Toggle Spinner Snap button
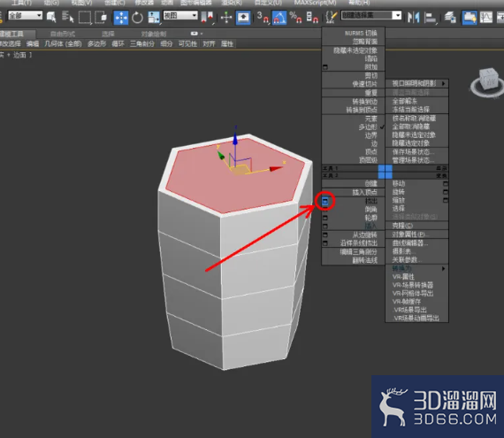This screenshot has width=504, height=438. (312, 18)
